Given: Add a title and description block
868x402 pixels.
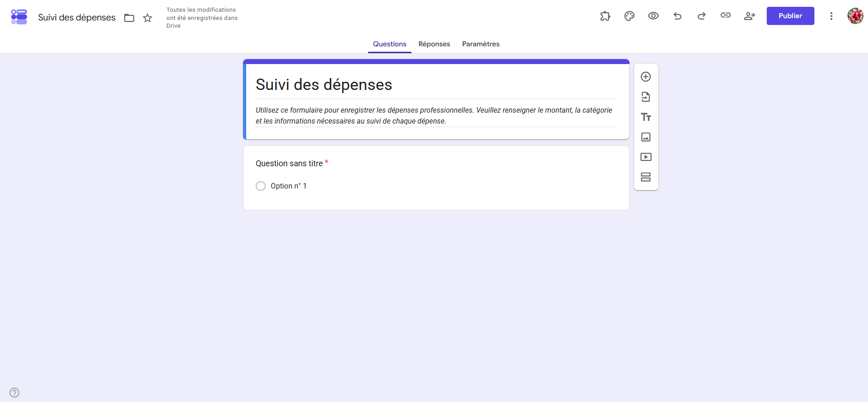Looking at the screenshot, I should pyautogui.click(x=646, y=117).
